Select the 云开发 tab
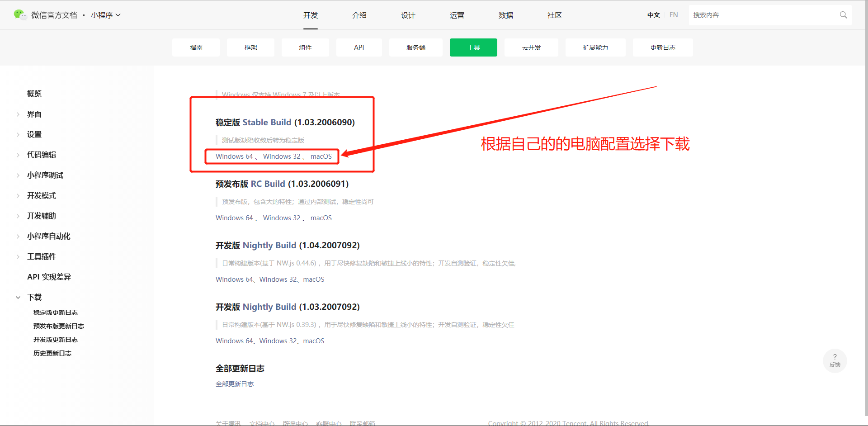Screen dimensions: 868x426 pyautogui.click(x=531, y=47)
